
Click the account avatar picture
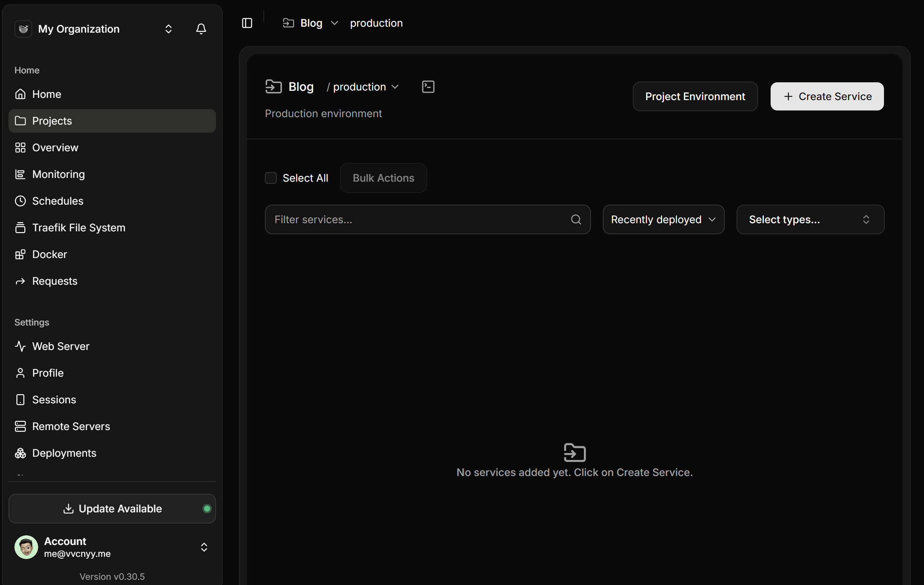click(26, 547)
